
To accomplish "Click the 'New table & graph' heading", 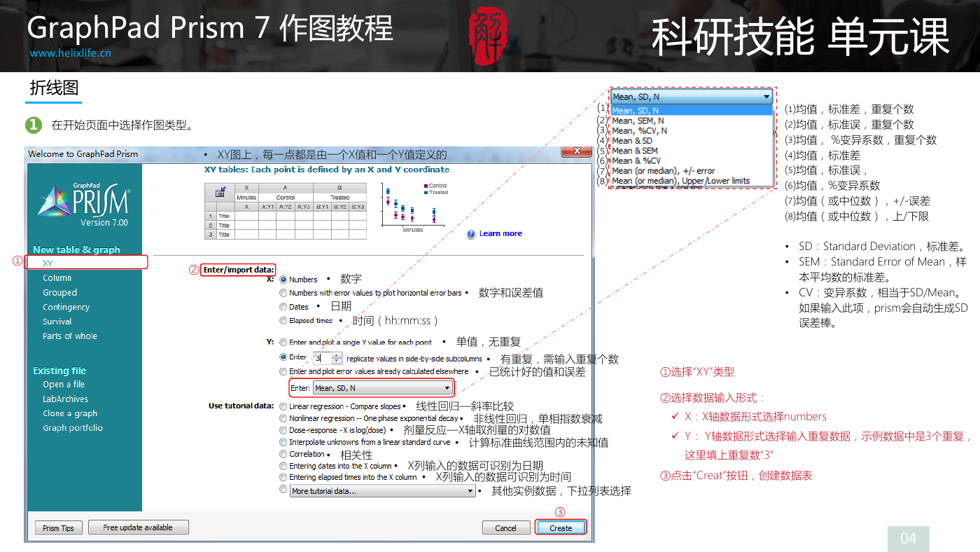I will tap(76, 249).
